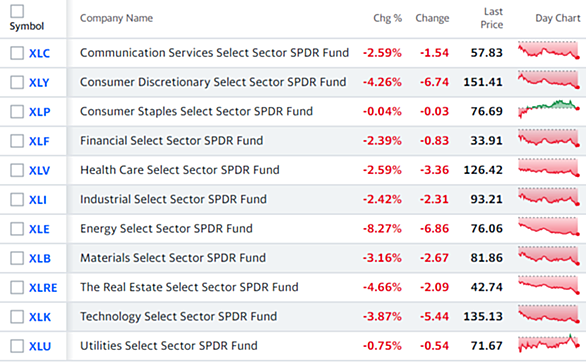Open the XLY ticker symbol link
The image size is (586, 363).
click(39, 83)
